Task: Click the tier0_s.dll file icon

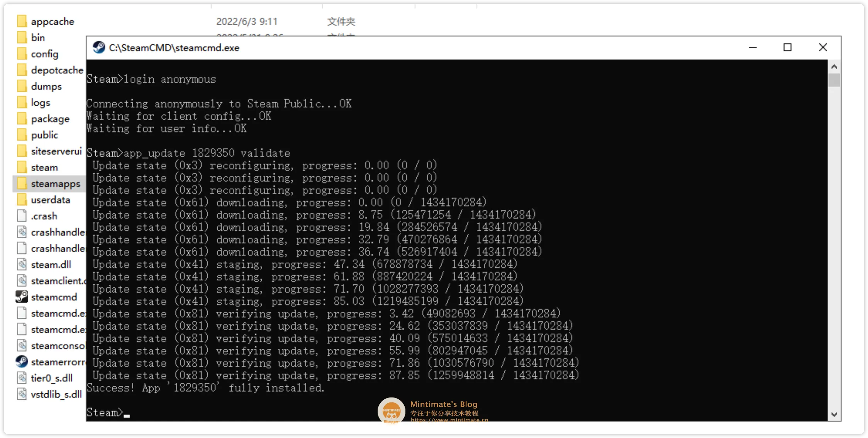Action: [22, 378]
